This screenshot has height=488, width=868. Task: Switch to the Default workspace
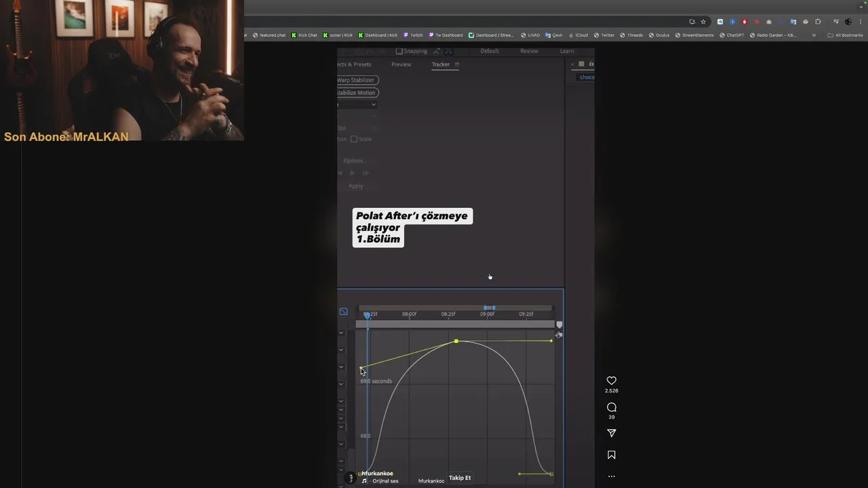[490, 51]
